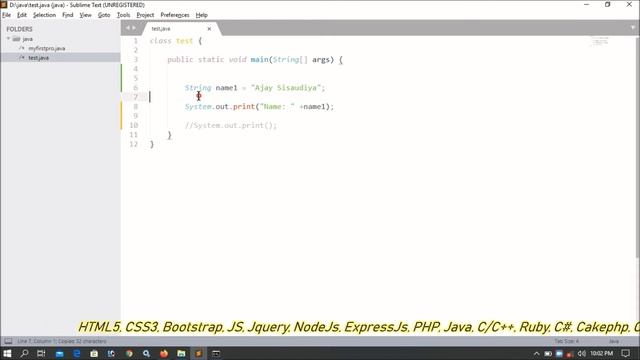Select test.java in the sidebar

coord(38,58)
